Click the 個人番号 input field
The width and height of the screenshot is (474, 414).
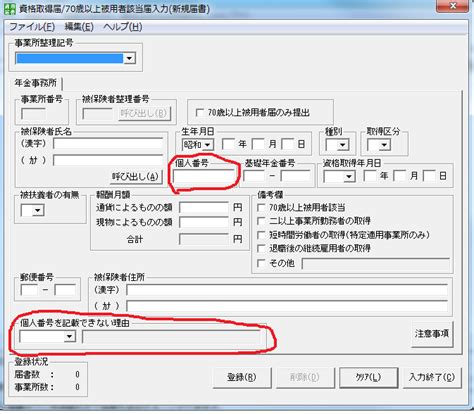pos(203,176)
